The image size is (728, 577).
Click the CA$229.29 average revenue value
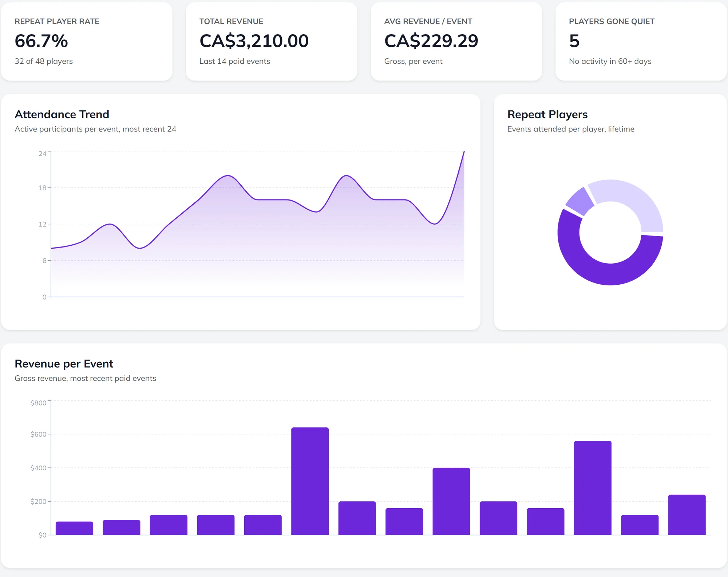431,41
